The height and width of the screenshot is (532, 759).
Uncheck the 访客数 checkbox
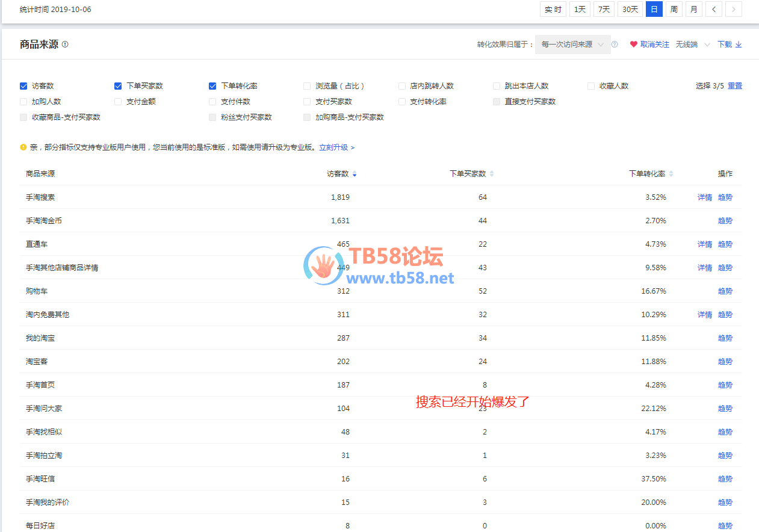[23, 86]
